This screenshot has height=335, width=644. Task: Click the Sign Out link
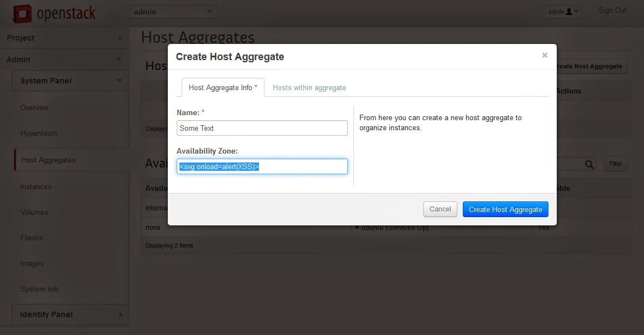(x=612, y=10)
